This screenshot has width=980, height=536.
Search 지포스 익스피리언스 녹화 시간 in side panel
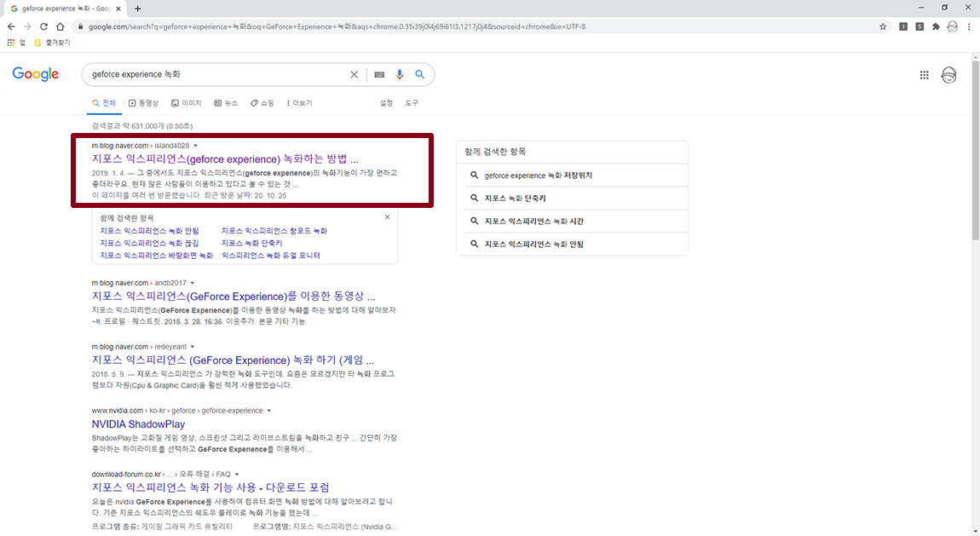[x=572, y=222]
